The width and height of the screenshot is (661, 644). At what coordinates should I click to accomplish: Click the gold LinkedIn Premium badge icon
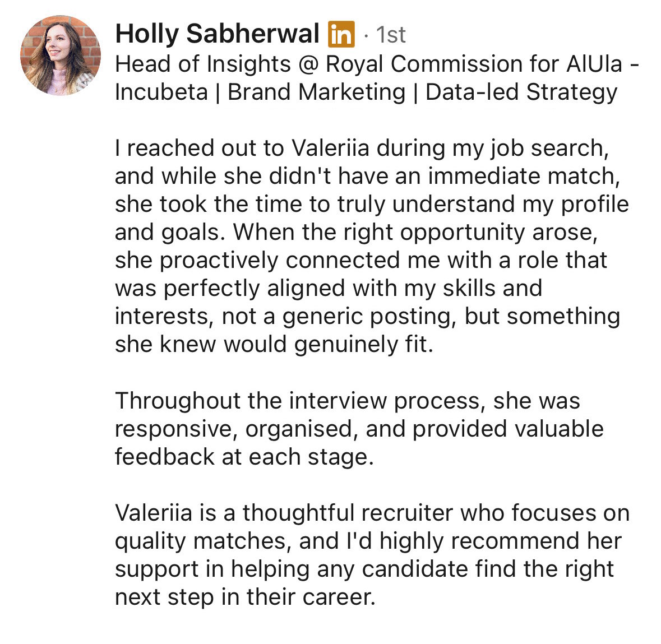pos(341,34)
